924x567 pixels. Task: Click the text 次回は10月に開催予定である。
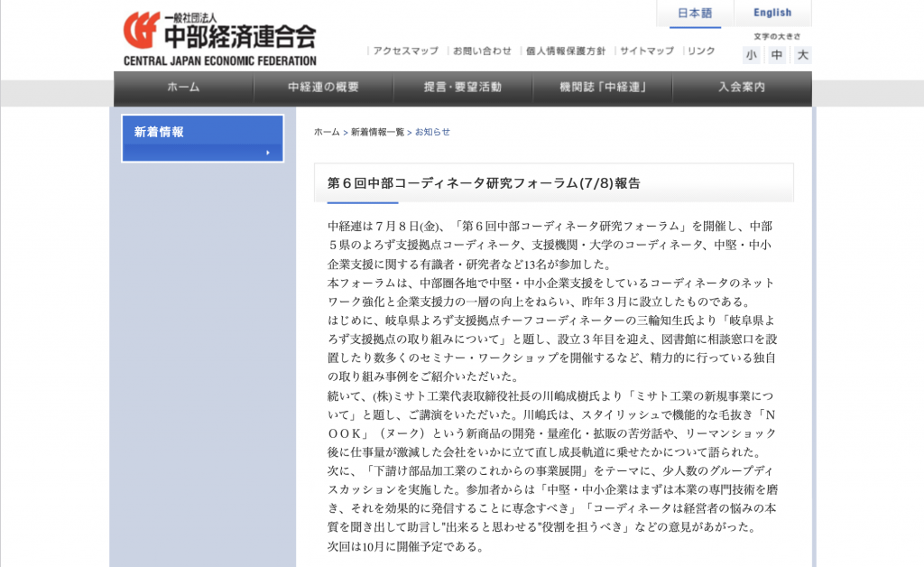(407, 546)
